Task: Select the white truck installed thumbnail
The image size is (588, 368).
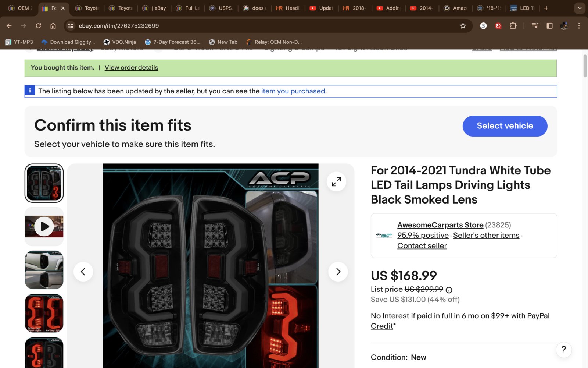Action: tap(44, 270)
